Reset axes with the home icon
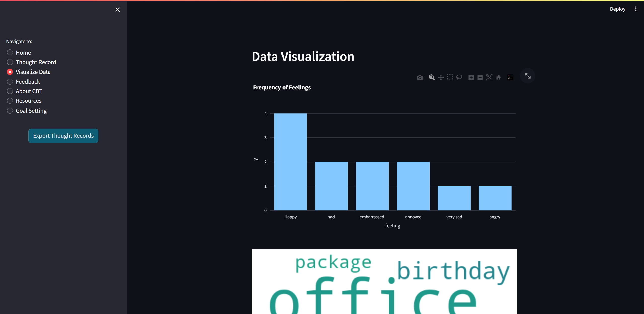This screenshot has width=644, height=314. click(x=498, y=77)
